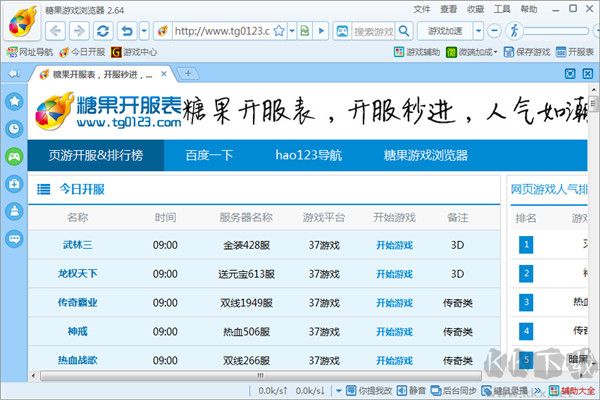Toggle 后台同步 in the status bar

(x=453, y=390)
